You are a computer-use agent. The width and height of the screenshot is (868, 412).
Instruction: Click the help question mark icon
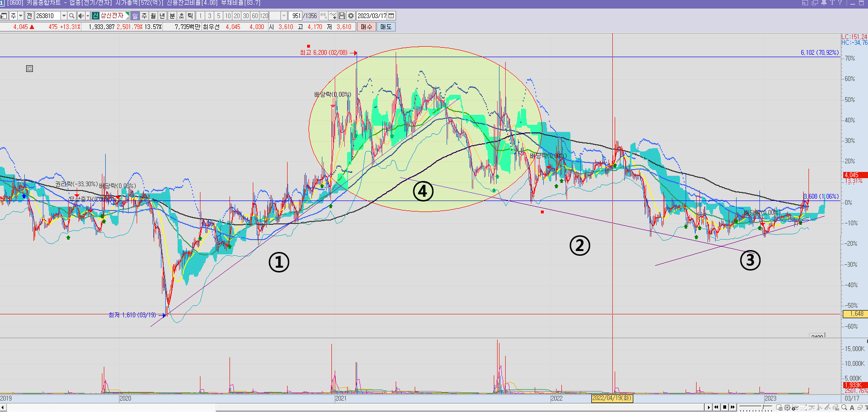tap(840, 2)
